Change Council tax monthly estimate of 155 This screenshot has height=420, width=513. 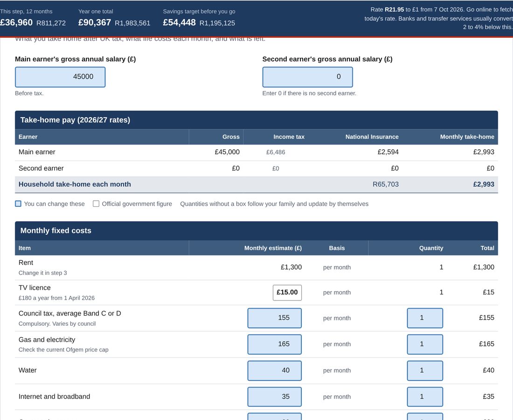275,318
